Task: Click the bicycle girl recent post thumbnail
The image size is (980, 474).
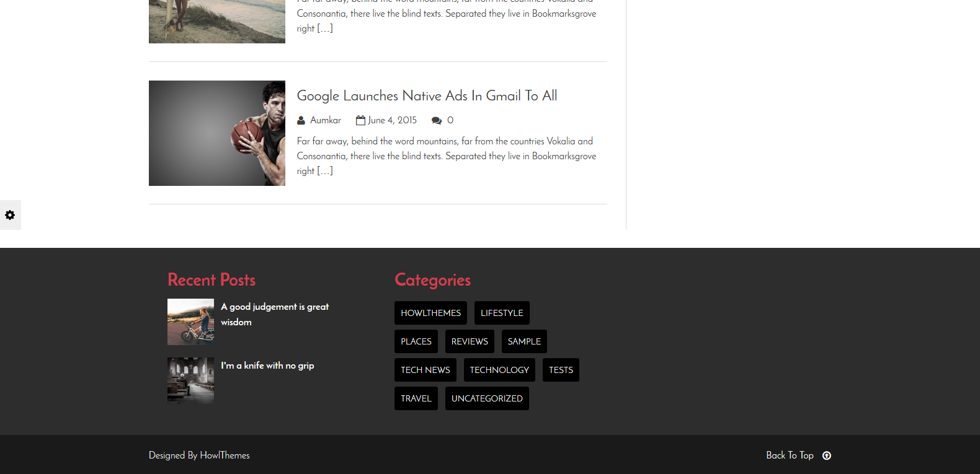Action: pos(190,322)
